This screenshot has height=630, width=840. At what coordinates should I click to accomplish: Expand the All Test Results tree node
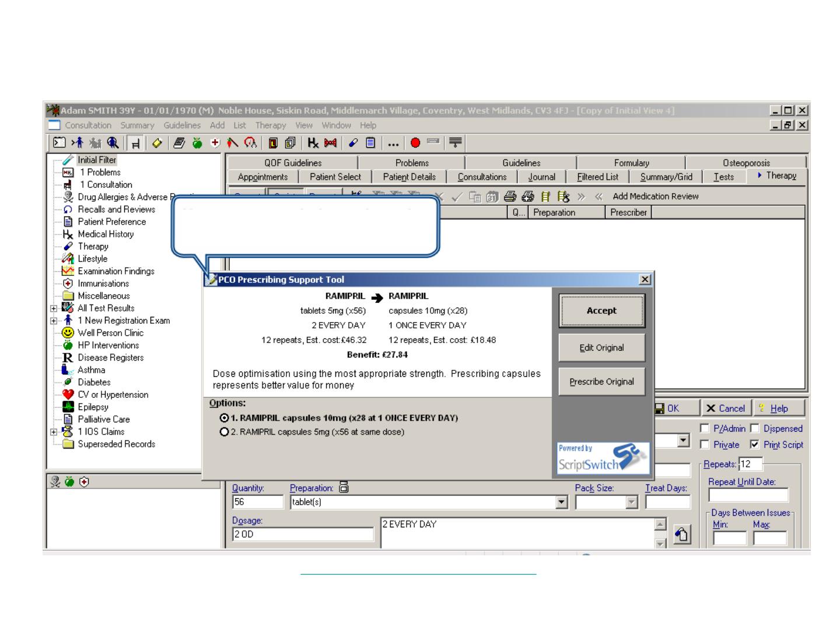click(x=54, y=309)
